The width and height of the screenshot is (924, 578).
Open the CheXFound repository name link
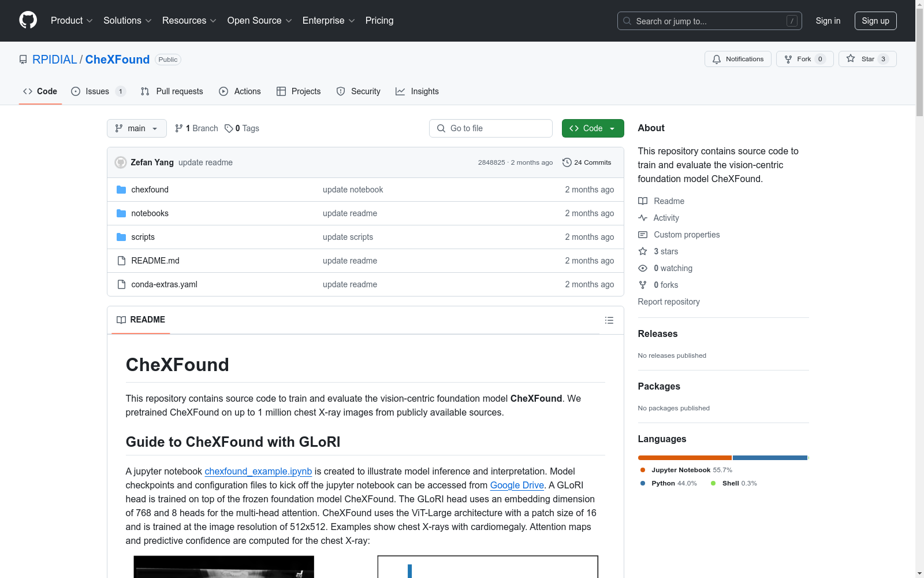click(117, 60)
